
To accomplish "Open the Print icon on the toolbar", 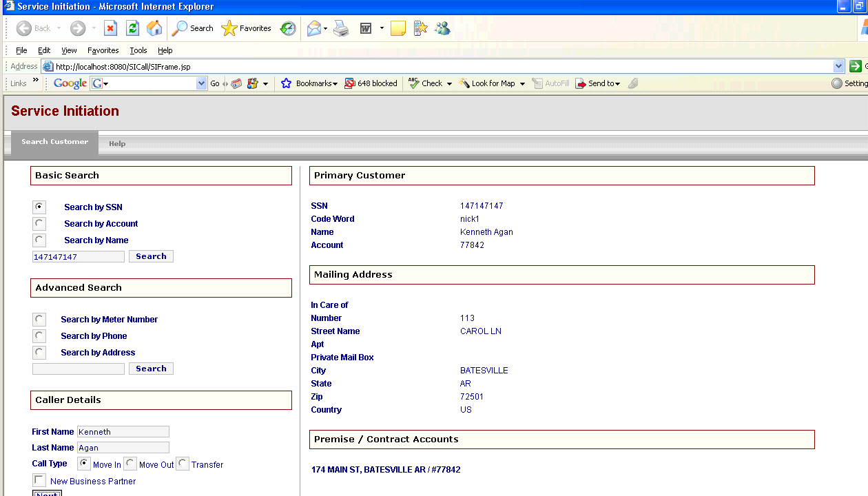I will pos(340,28).
